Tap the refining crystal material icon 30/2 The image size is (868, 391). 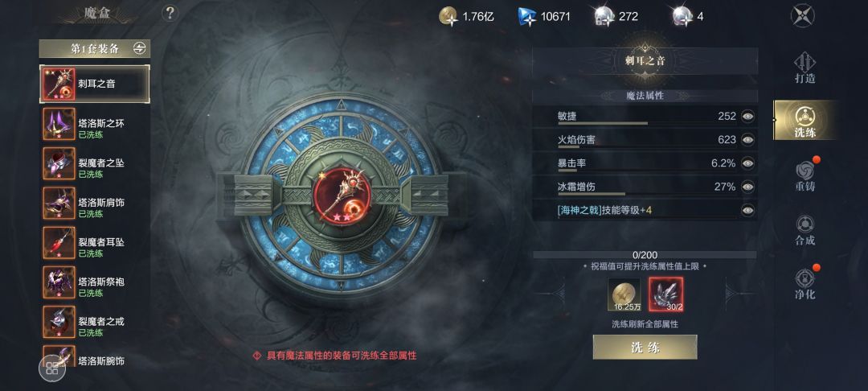666,294
